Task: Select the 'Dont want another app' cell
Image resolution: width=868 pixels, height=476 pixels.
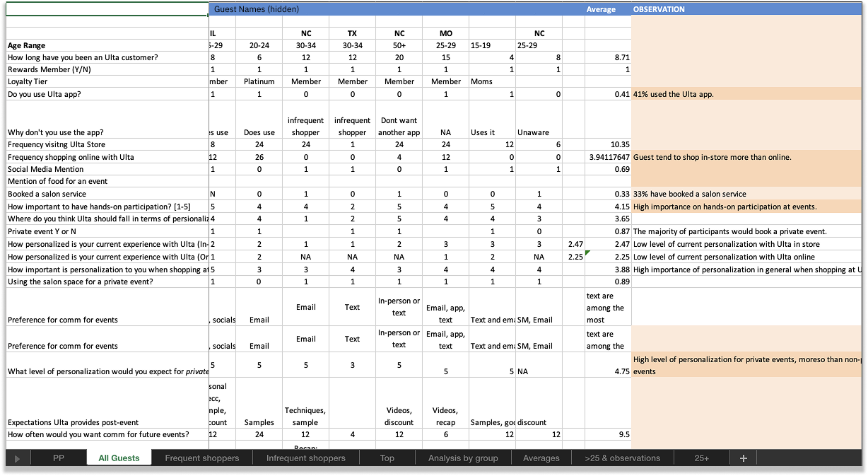Action: pos(399,126)
